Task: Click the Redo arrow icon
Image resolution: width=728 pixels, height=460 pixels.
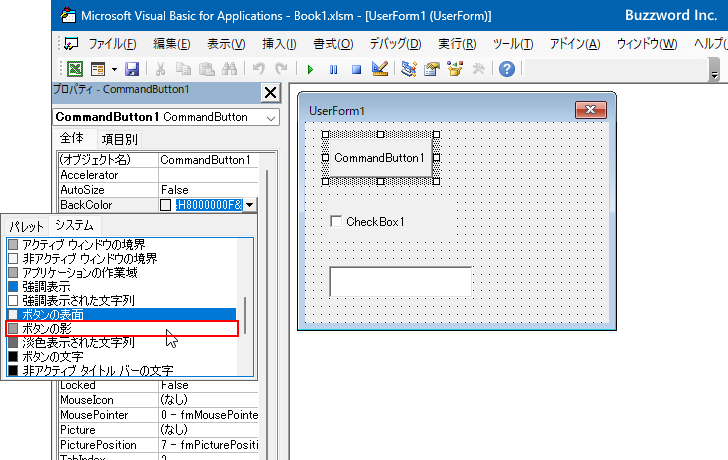Action: pos(281,69)
